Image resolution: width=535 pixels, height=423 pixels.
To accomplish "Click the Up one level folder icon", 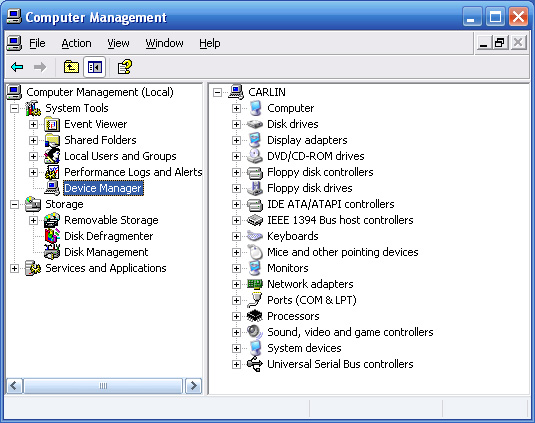I will pos(71,67).
